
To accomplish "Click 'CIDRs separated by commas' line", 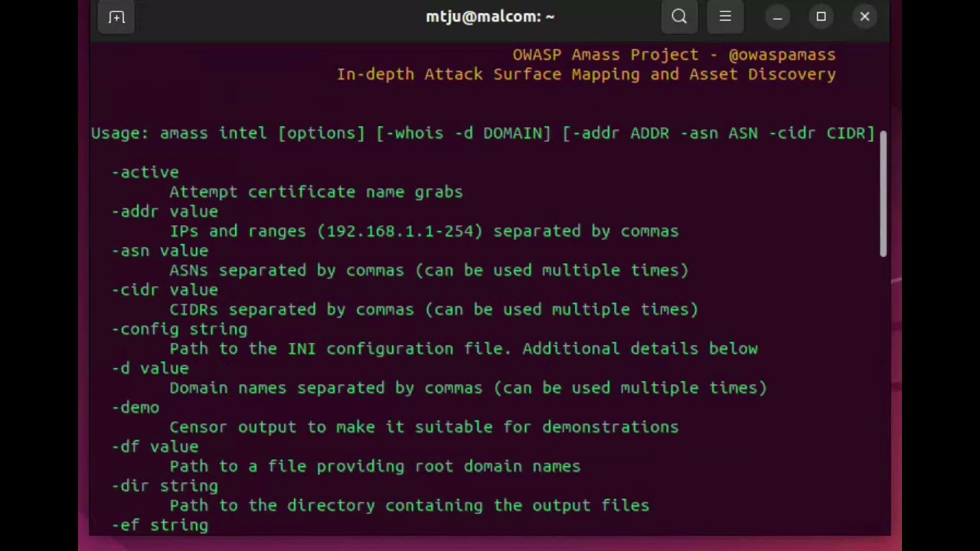I will point(434,309).
